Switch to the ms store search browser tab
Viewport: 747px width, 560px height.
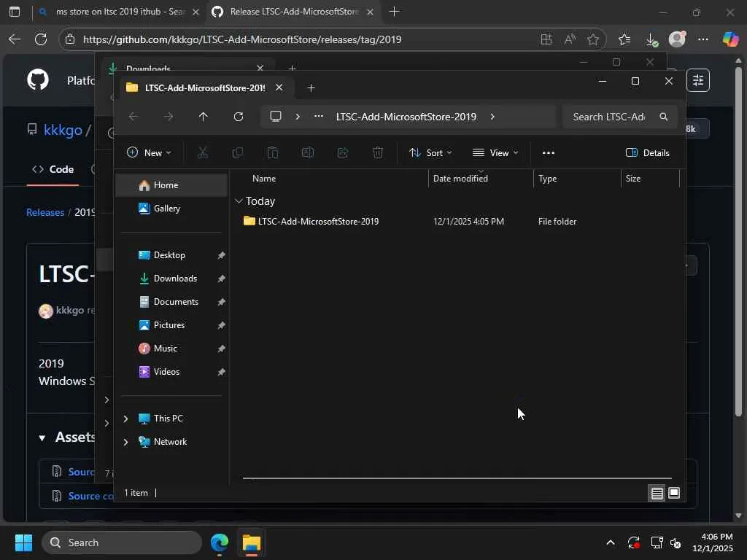click(x=120, y=12)
